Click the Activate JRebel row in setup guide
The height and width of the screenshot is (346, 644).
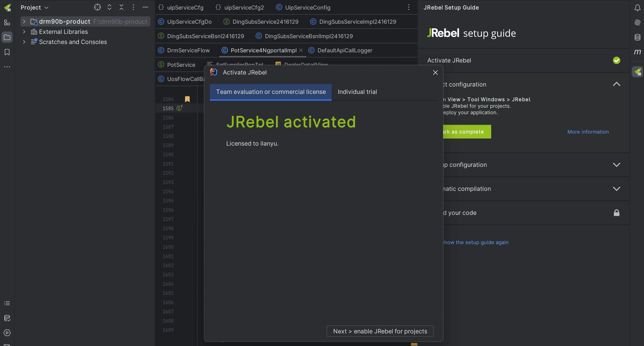523,60
